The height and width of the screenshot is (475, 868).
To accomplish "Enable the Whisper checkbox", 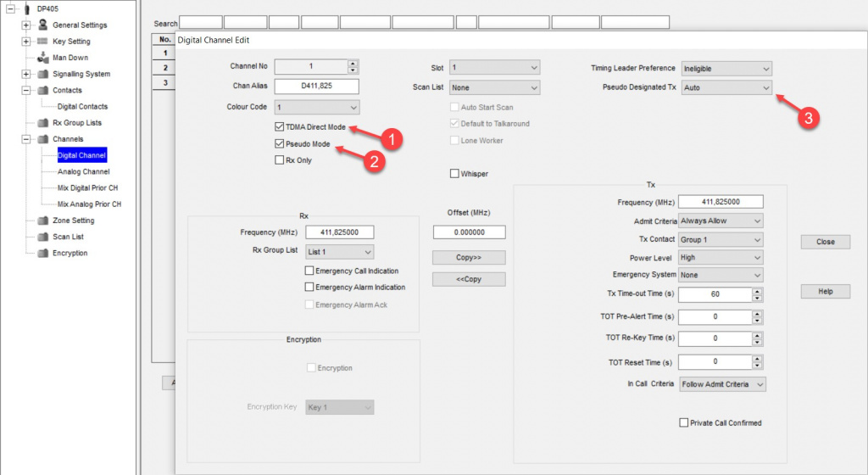I will coord(454,174).
